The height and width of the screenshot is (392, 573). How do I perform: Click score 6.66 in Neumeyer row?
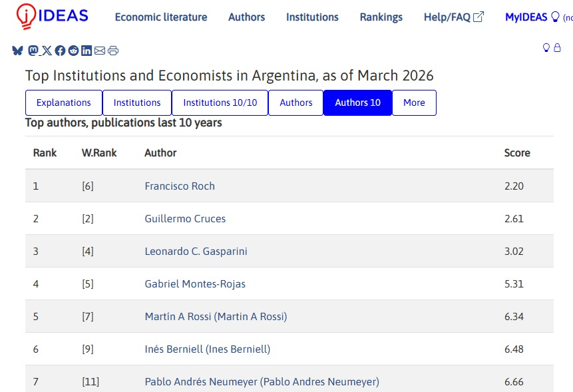(514, 381)
